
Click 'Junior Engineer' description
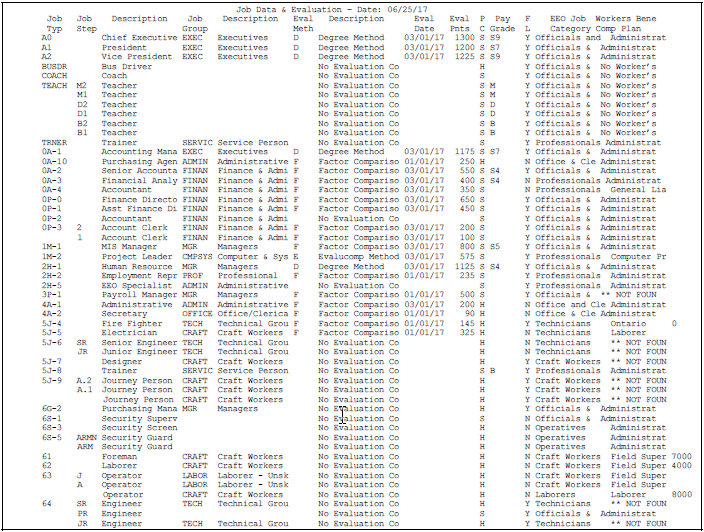click(x=140, y=352)
